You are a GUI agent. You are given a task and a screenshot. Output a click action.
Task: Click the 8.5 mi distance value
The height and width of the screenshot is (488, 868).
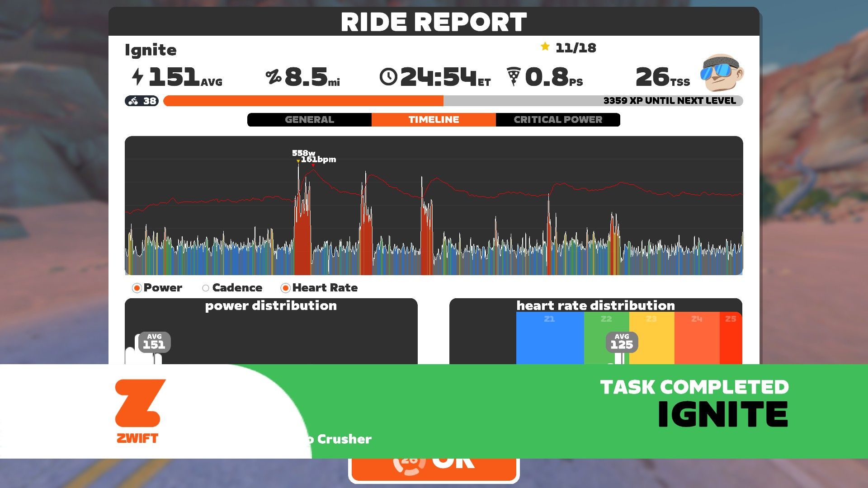pos(312,77)
